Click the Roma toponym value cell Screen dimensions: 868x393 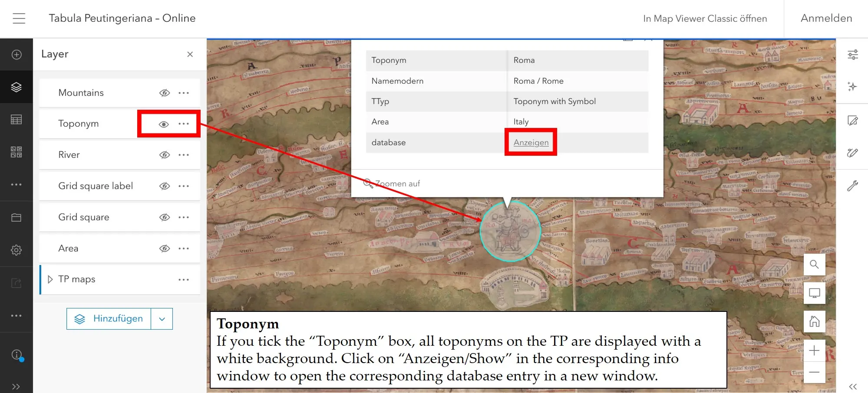point(578,60)
